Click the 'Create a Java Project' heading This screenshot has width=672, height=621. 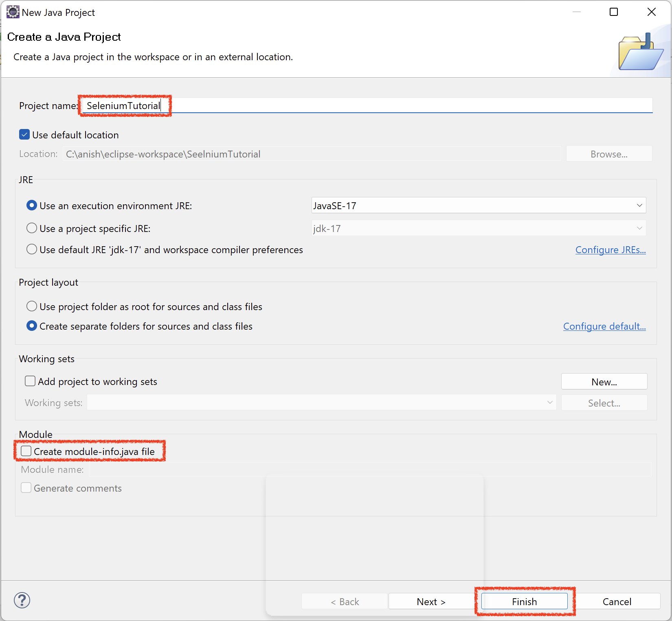pyautogui.click(x=64, y=37)
